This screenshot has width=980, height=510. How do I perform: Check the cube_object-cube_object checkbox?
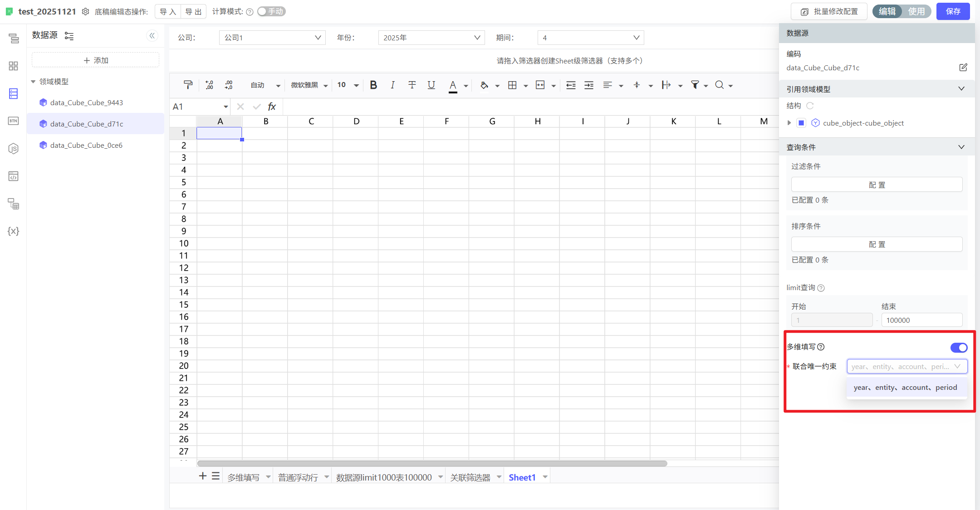pos(801,123)
